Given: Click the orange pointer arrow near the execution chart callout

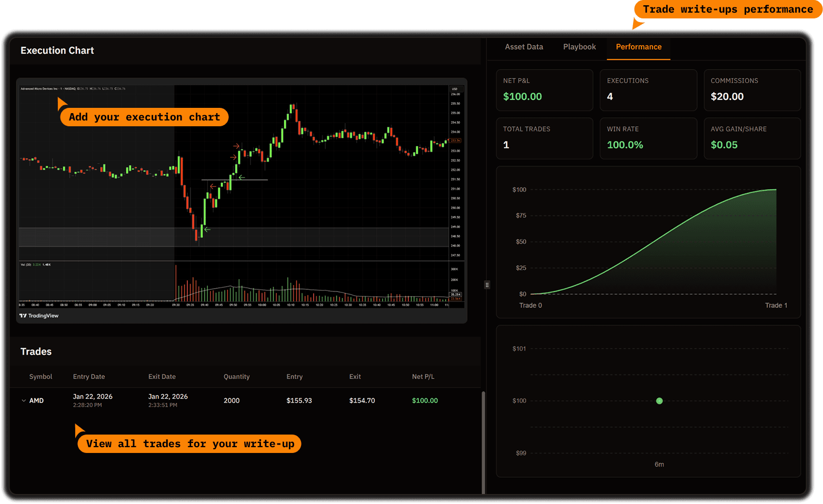Looking at the screenshot, I should (x=61, y=103).
